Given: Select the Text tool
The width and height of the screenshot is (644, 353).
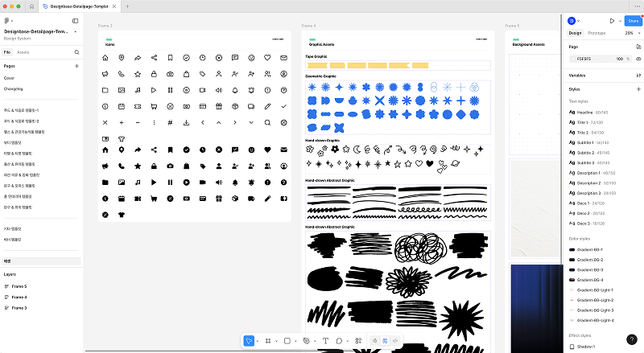Looking at the screenshot, I should point(325,341).
